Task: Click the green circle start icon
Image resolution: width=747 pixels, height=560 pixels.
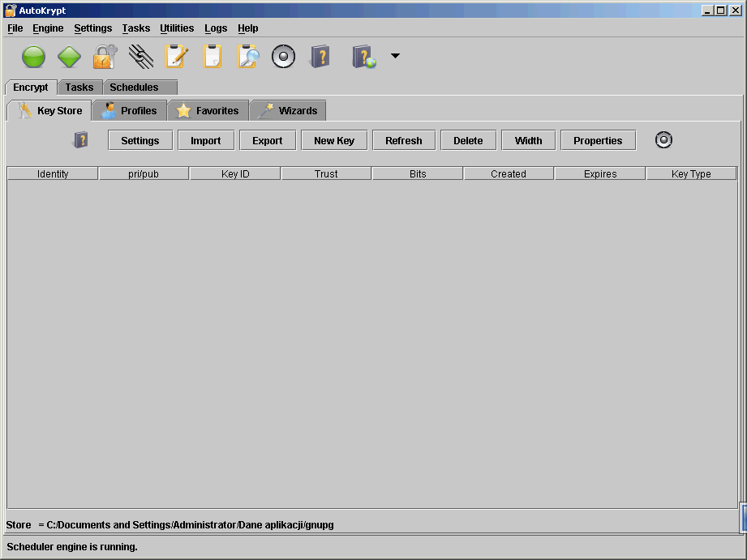Action: 33,57
